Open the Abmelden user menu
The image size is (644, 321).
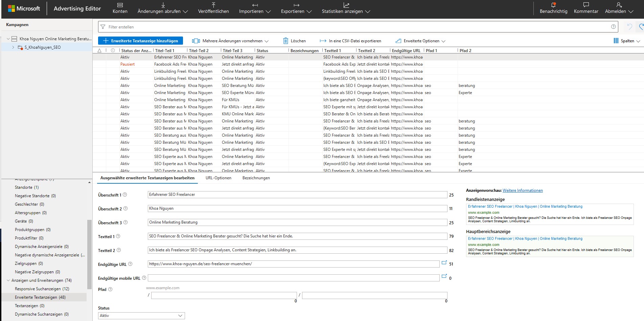point(619,8)
